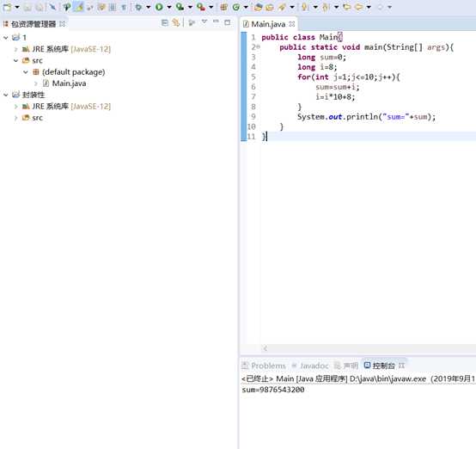Click the Next Annotation icon
The height and width of the screenshot is (449, 476).
click(x=305, y=7)
